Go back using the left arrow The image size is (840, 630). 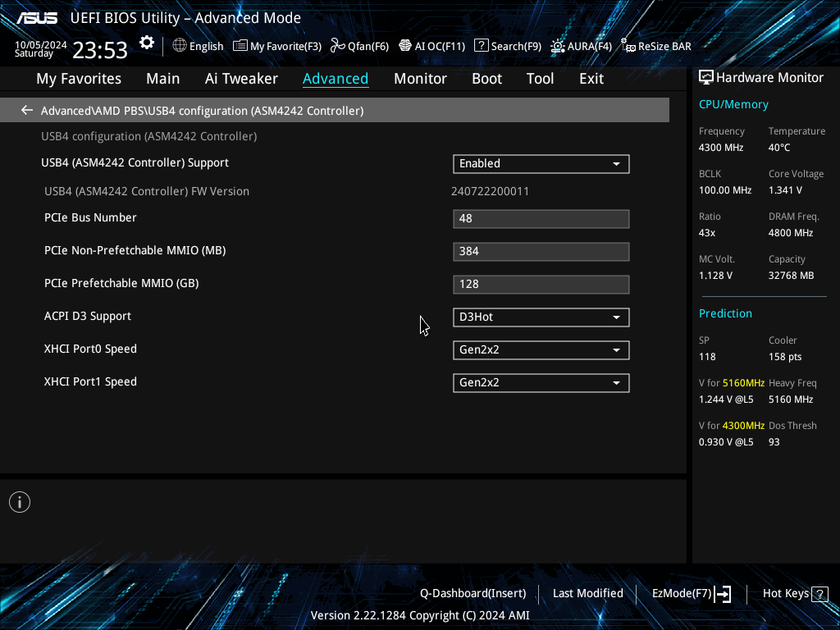pyautogui.click(x=27, y=111)
